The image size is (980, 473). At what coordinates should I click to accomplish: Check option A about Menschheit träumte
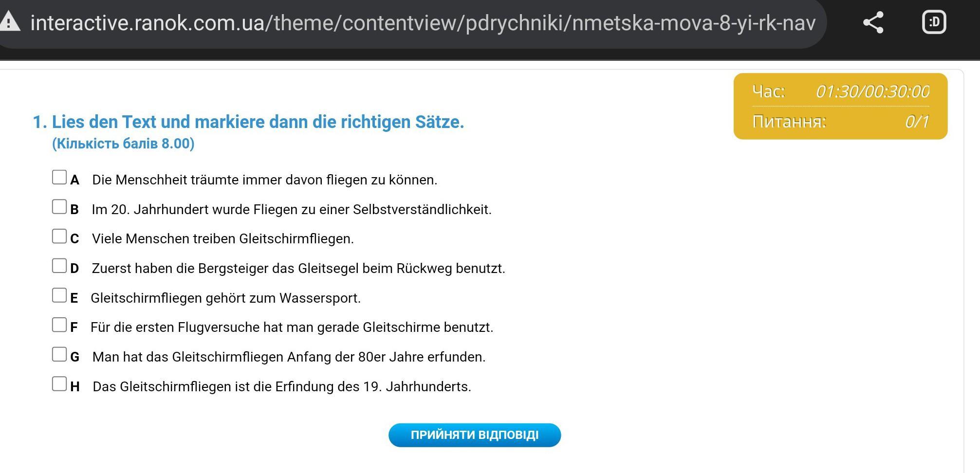(x=59, y=178)
